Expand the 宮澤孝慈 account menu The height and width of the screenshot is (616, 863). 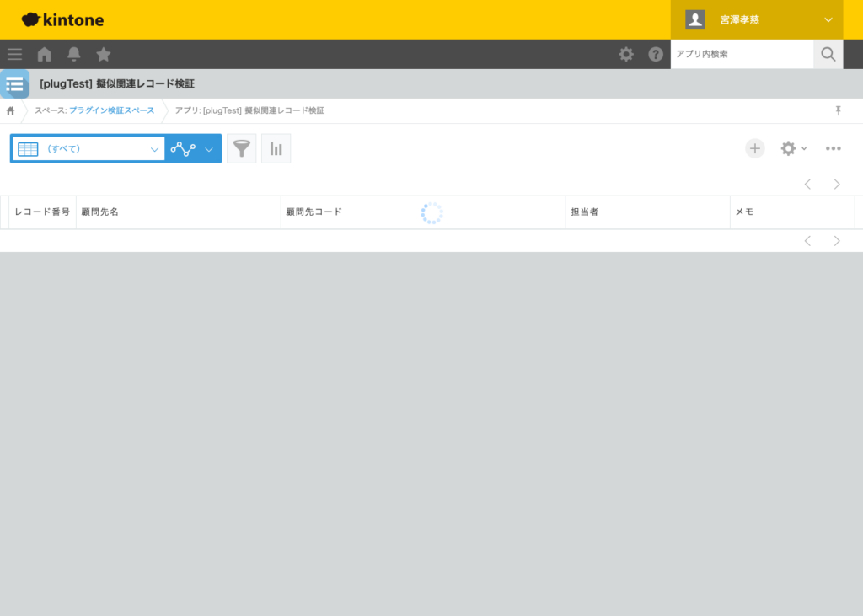click(x=756, y=19)
